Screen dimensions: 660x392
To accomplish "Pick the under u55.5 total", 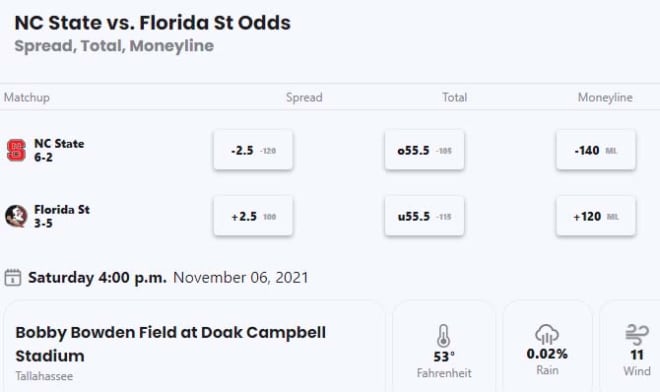I will point(424,216).
